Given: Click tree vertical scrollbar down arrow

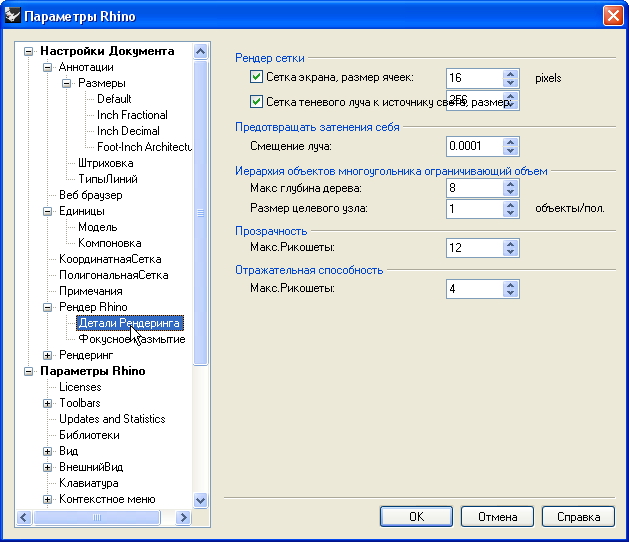Looking at the screenshot, I should coord(200,501).
